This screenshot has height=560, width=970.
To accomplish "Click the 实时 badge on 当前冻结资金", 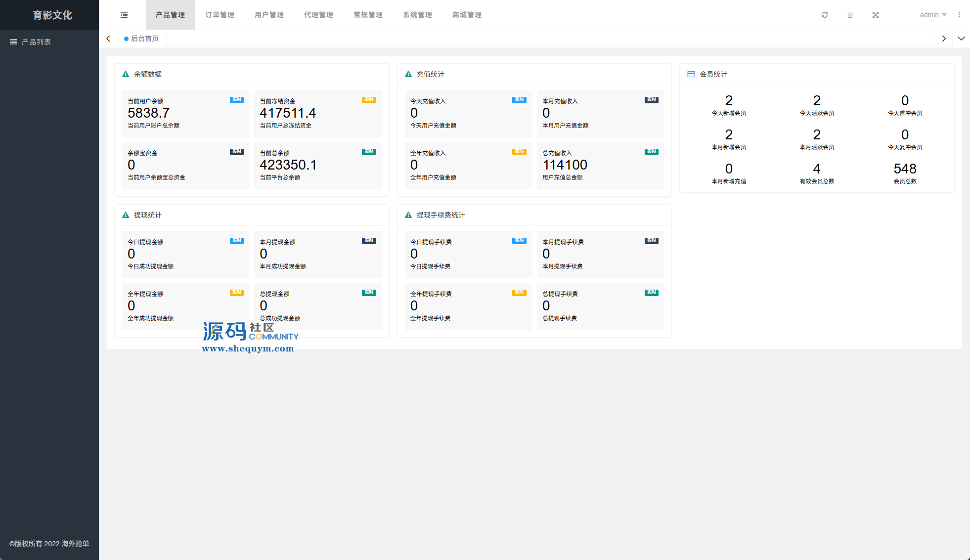I will tap(369, 100).
